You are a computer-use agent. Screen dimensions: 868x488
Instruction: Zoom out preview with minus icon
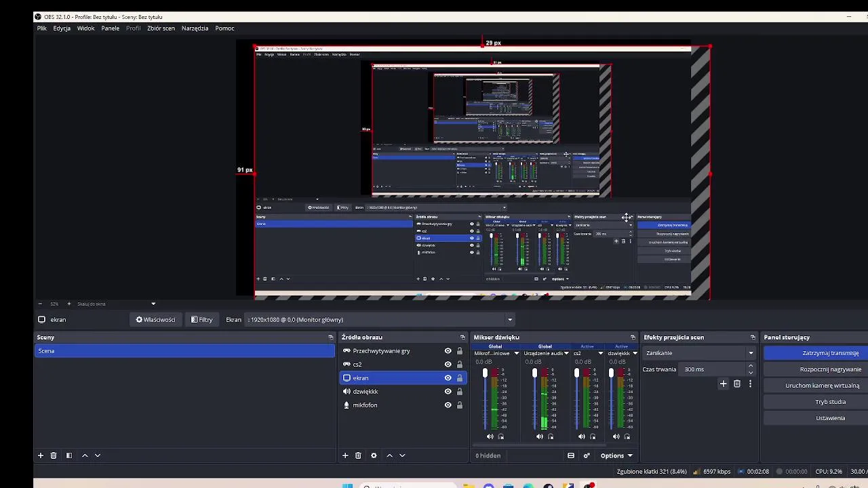[40, 304]
